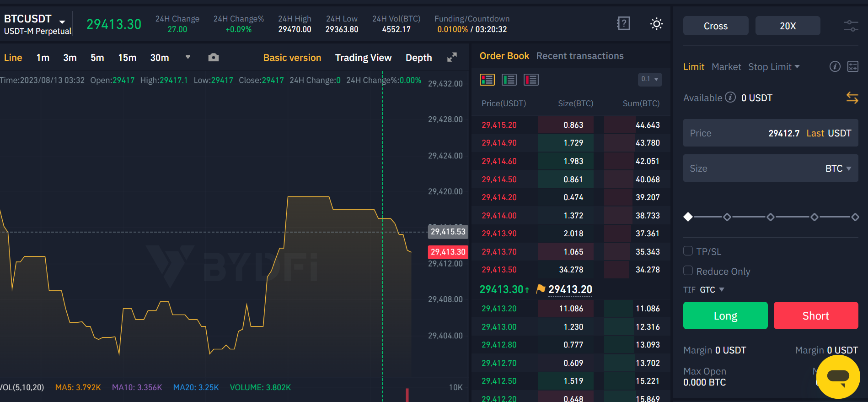Select Basic version chart
This screenshot has width=868, height=402.
(x=292, y=58)
